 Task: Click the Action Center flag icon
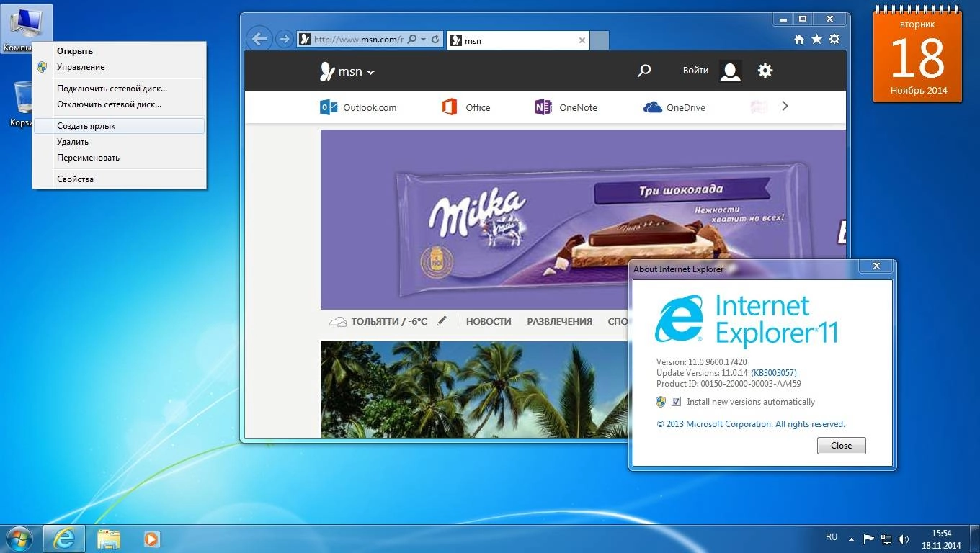[868, 539]
